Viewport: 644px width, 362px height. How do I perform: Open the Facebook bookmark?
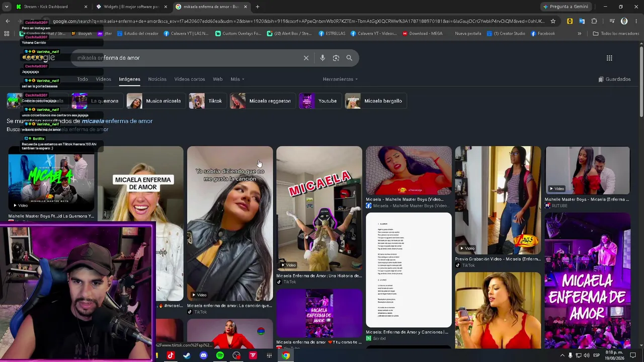(543, 34)
